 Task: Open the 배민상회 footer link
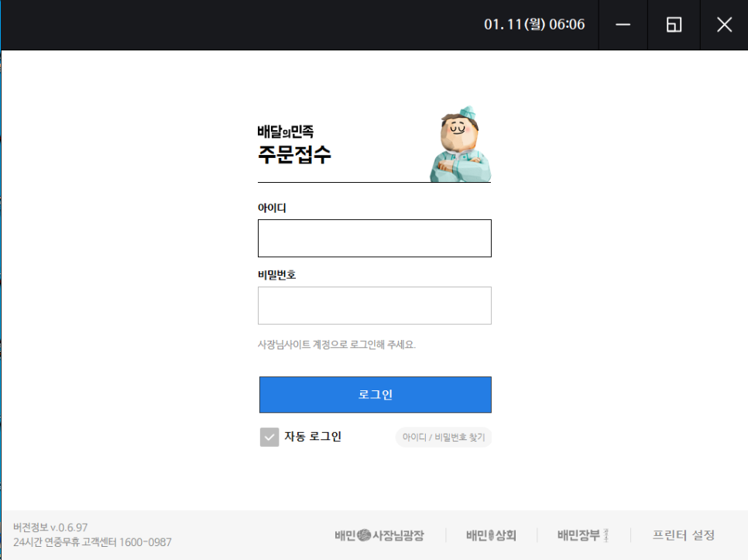(x=491, y=535)
